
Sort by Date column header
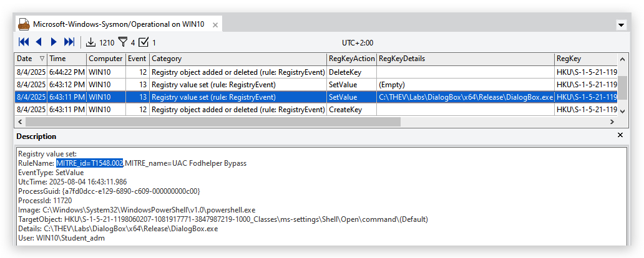tap(31, 59)
